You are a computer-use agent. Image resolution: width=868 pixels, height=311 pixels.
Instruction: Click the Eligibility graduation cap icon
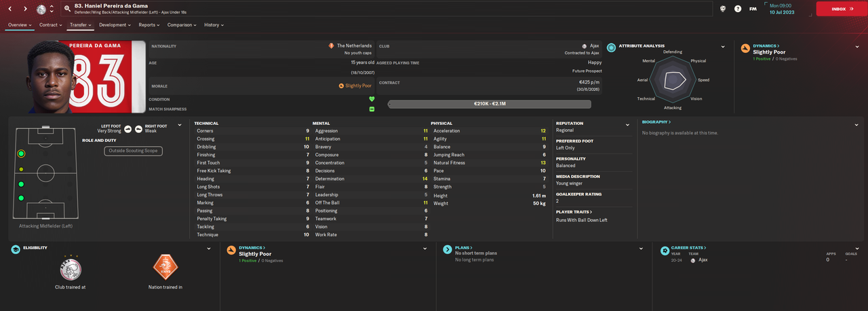tap(16, 250)
